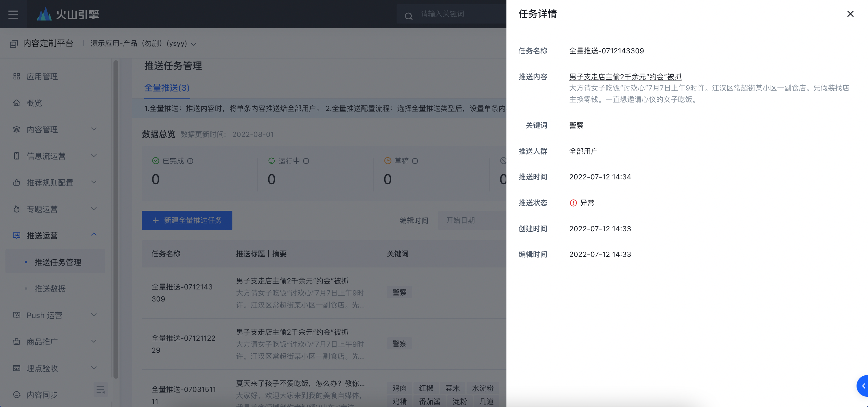This screenshot has width=868, height=407.
Task: Click the 推送时间 value 2022-07-12 14:34
Action: coord(600,177)
